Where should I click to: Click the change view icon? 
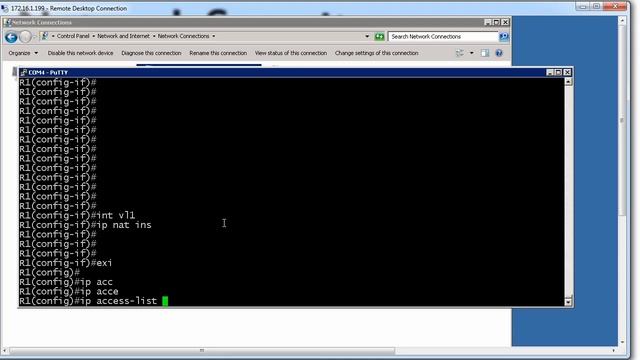click(460, 53)
